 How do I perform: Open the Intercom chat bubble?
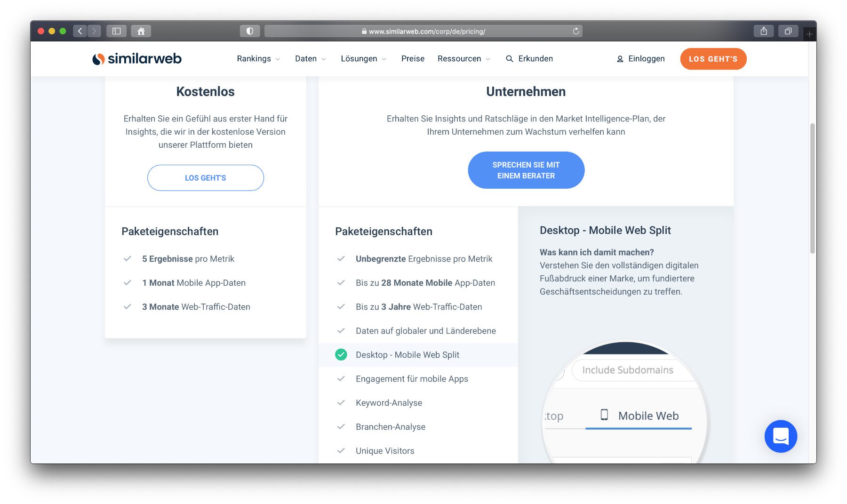781,436
